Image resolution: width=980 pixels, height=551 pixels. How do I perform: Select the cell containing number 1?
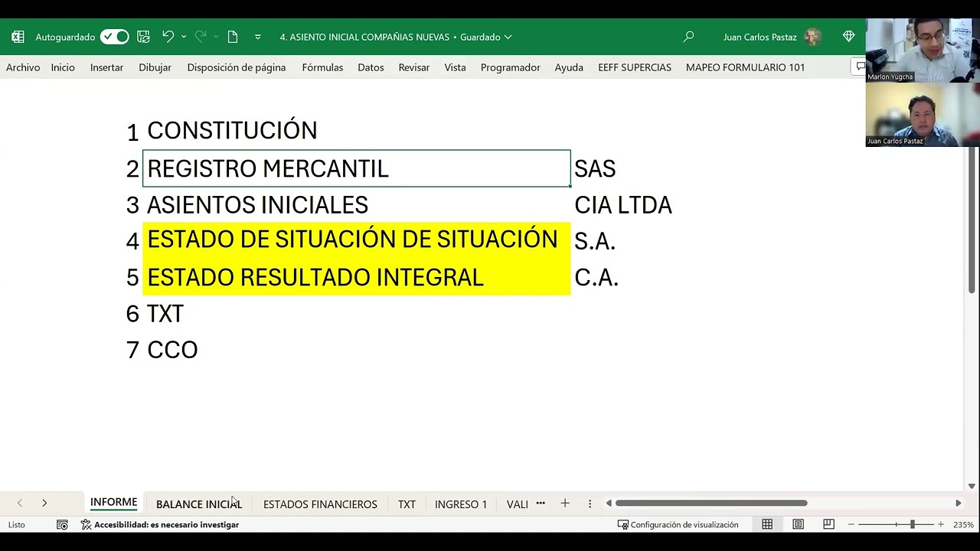click(132, 132)
